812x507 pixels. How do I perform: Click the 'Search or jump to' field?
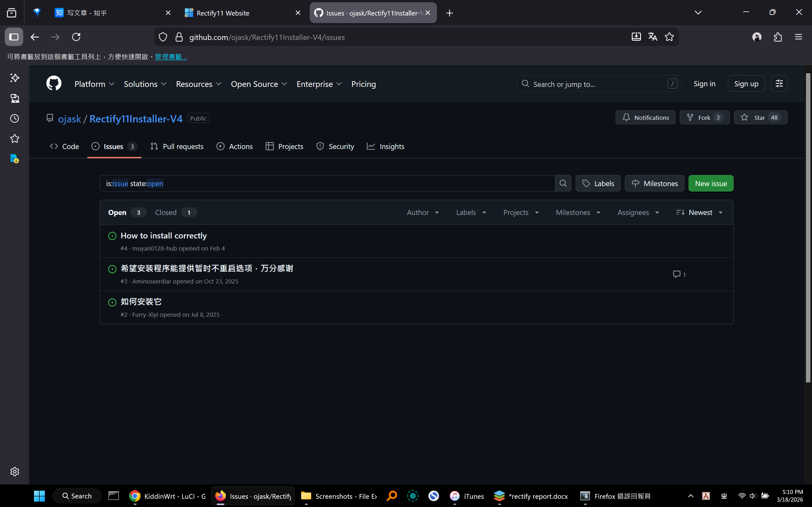coord(599,84)
